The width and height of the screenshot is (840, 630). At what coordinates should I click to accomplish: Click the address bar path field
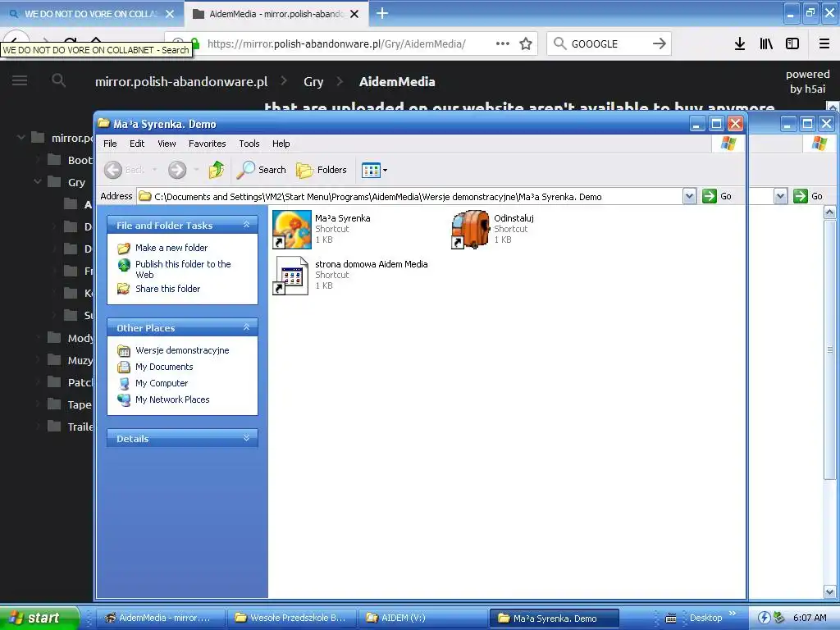click(x=410, y=197)
